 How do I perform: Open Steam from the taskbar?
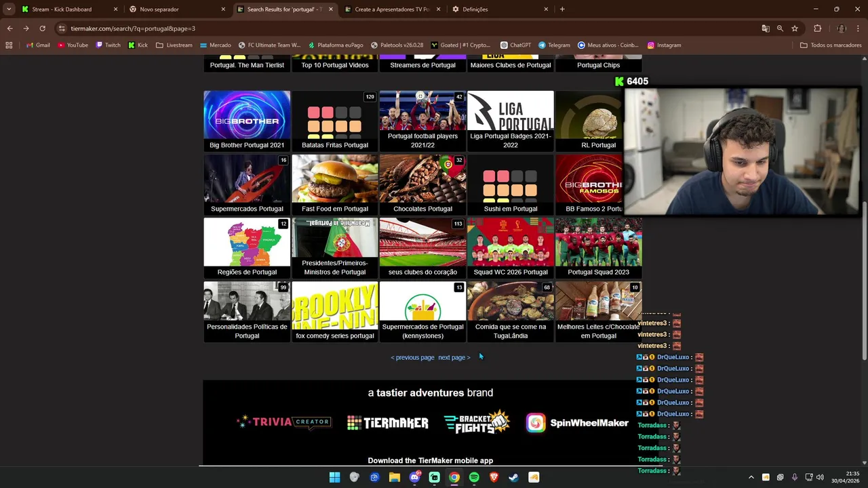(x=514, y=477)
